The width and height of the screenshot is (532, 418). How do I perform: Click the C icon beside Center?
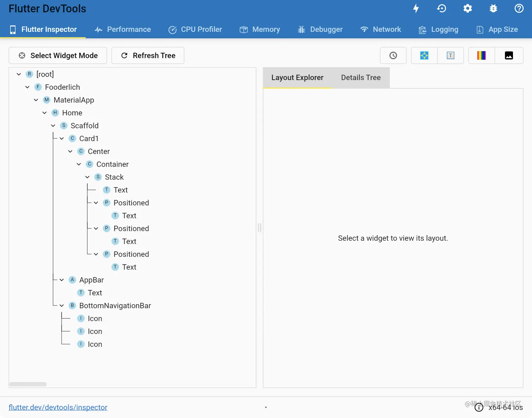pos(81,151)
